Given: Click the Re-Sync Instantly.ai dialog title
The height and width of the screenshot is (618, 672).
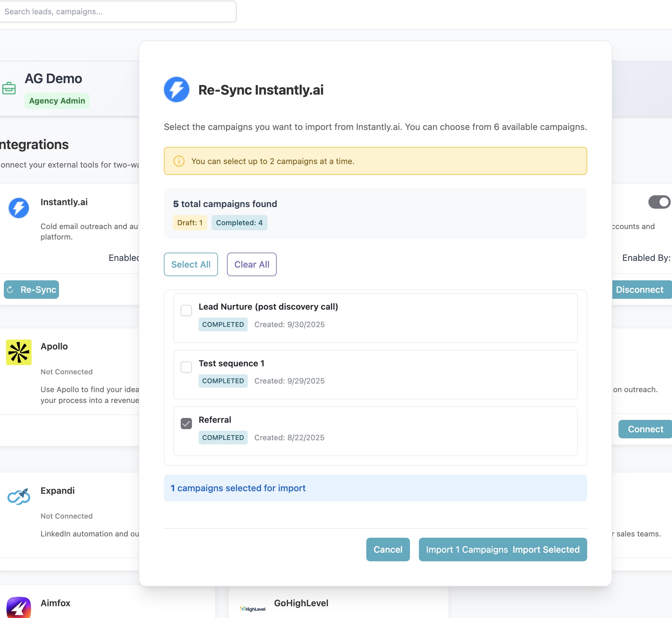Looking at the screenshot, I should coord(261,90).
